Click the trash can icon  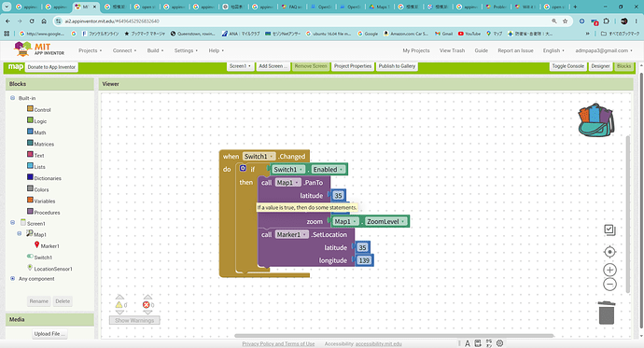point(607,313)
